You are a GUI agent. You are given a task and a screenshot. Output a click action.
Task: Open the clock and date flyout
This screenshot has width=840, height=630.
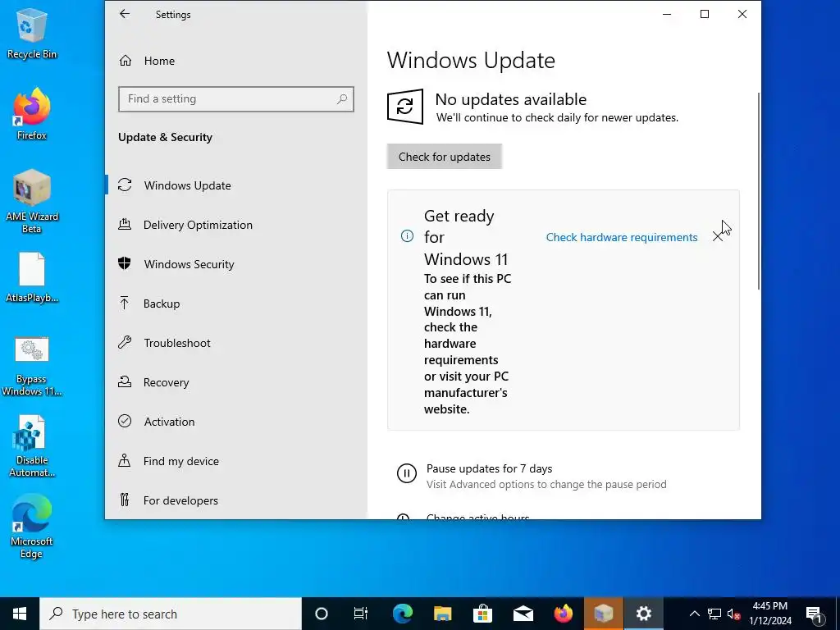770,614
